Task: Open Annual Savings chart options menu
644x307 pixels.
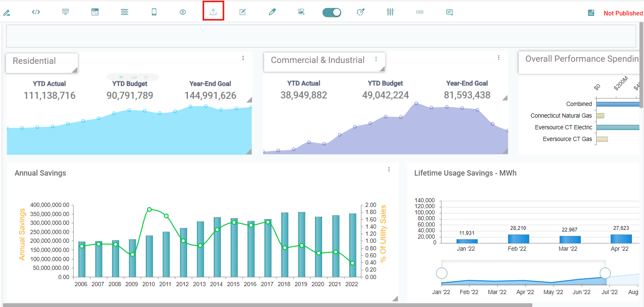Action: tap(389, 169)
